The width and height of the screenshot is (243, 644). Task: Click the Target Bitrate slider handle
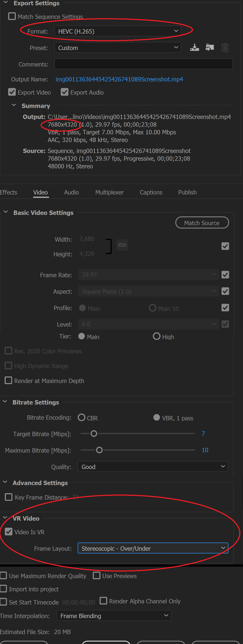click(94, 434)
